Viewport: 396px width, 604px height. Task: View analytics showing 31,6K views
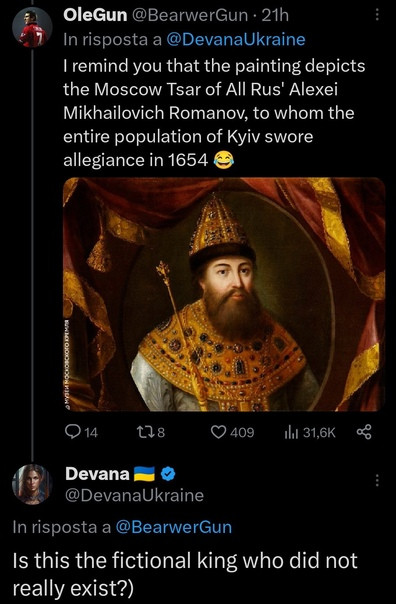[310, 433]
